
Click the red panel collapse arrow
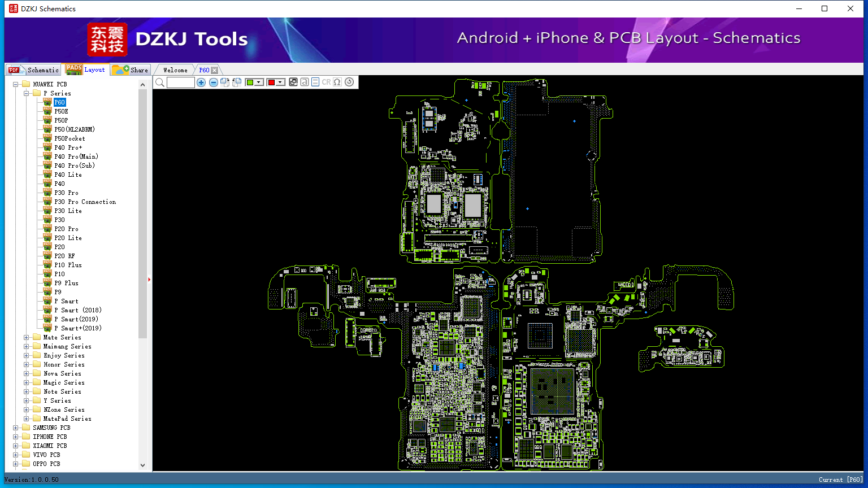click(149, 279)
